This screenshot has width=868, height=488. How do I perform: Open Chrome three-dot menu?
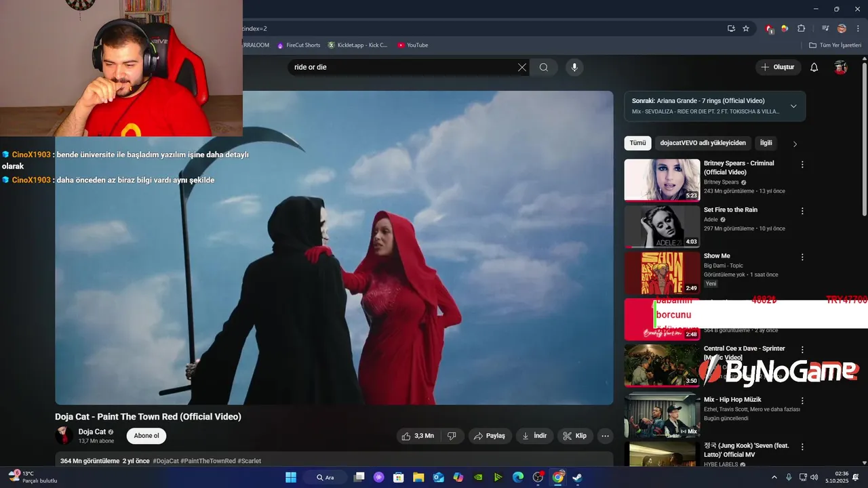(856, 28)
